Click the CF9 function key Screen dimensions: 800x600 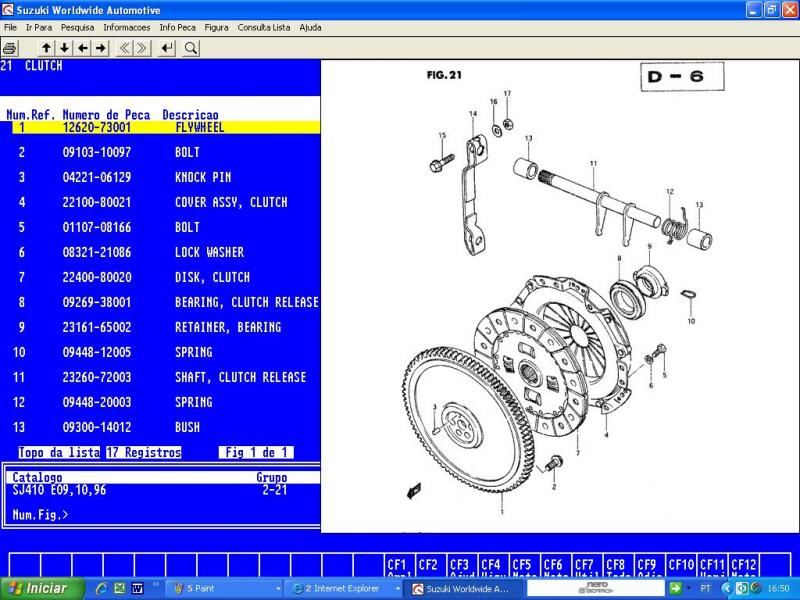[x=648, y=565]
